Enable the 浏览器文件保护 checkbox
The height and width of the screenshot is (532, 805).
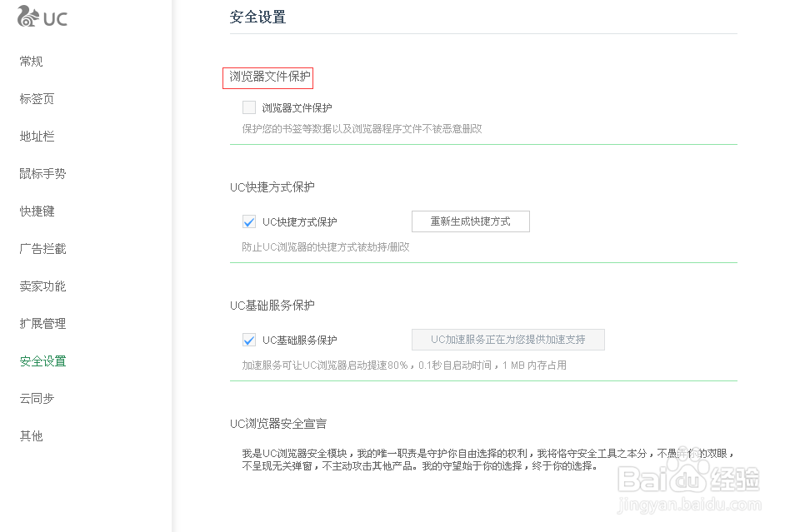point(248,107)
